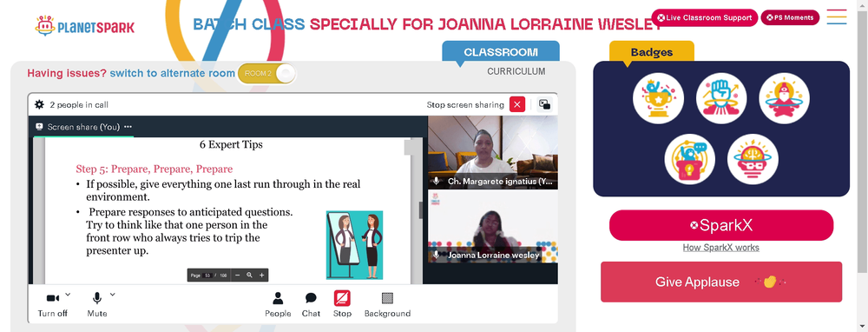
Task: Click the '6 Expert Tips' slide title
Action: [x=231, y=144]
